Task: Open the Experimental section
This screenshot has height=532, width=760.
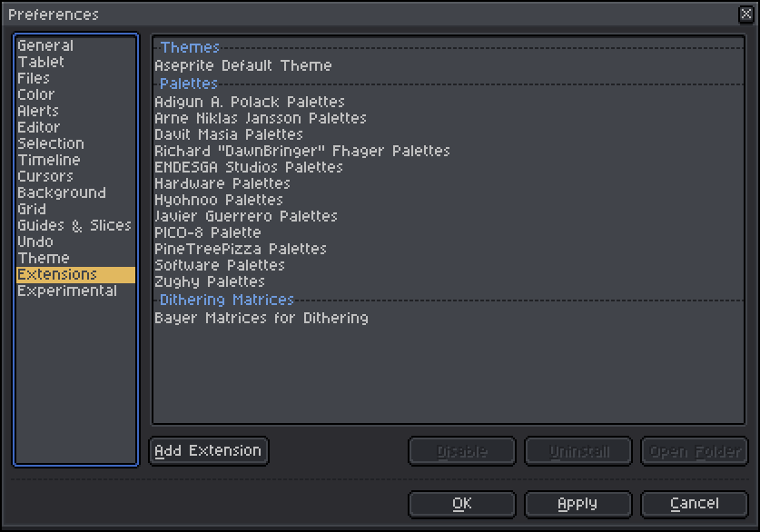Action: [x=67, y=291]
